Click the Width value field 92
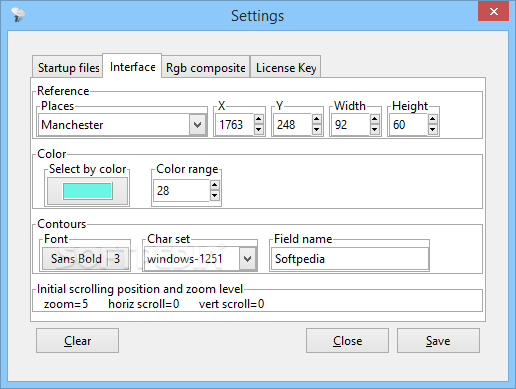The height and width of the screenshot is (389, 516). pos(351,125)
